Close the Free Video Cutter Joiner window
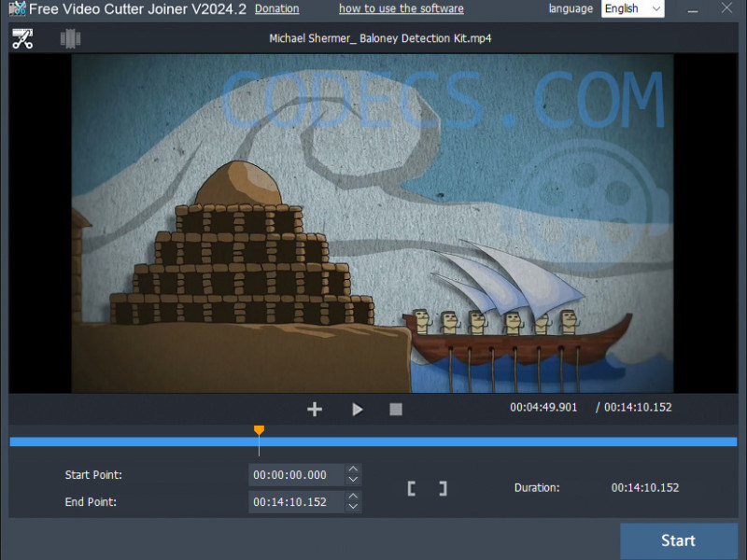The height and width of the screenshot is (560, 747). coord(727,8)
